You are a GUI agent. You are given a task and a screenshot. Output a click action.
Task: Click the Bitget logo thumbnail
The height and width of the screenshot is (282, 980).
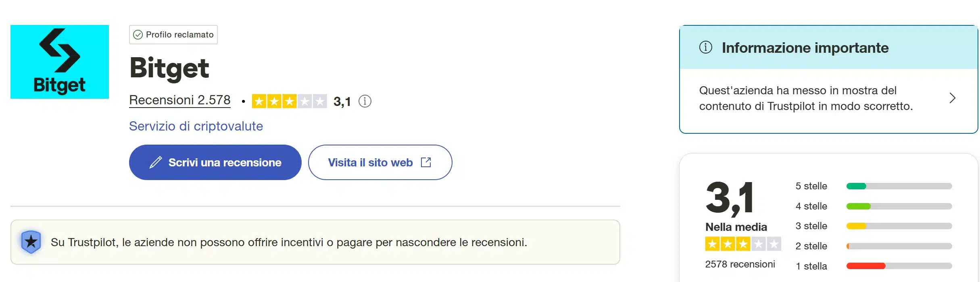pos(60,62)
